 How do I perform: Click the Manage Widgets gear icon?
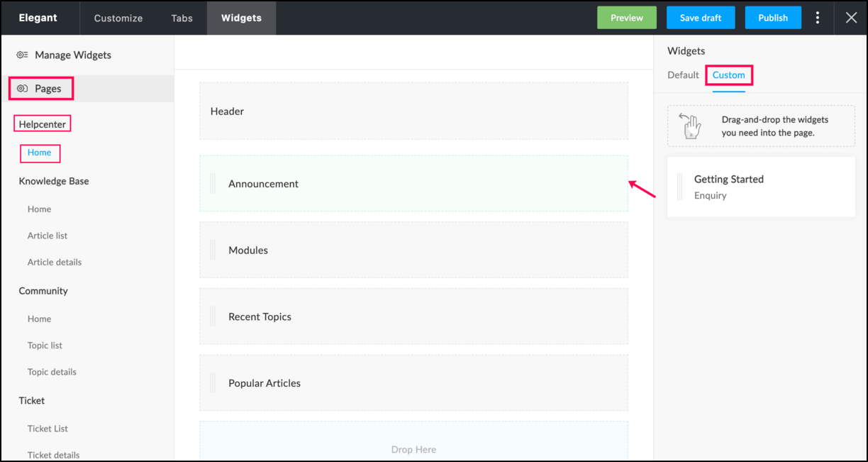point(22,55)
